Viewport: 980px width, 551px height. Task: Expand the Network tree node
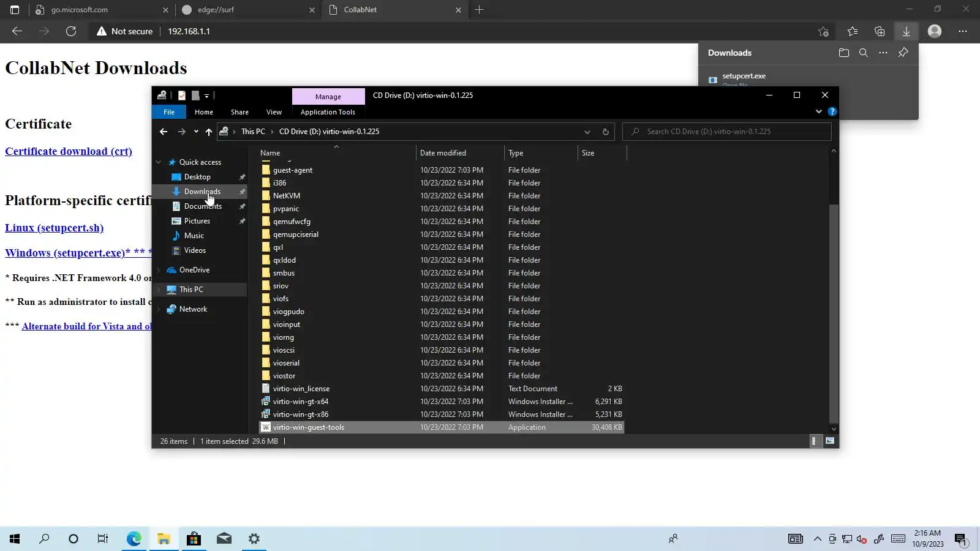[159, 309]
